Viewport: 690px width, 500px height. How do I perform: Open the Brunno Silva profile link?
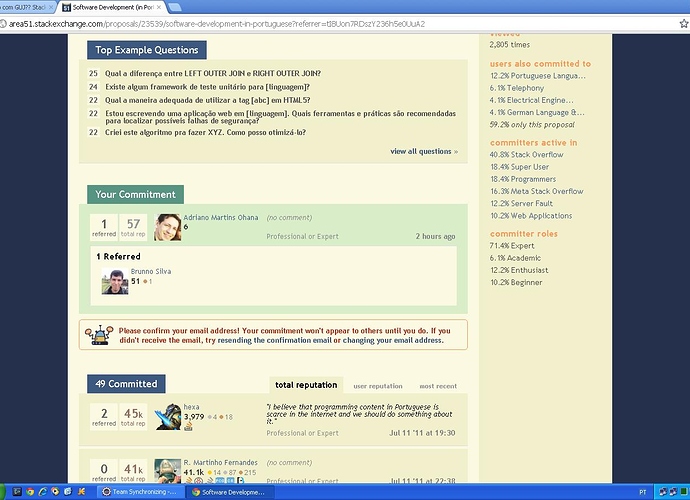tap(151, 271)
